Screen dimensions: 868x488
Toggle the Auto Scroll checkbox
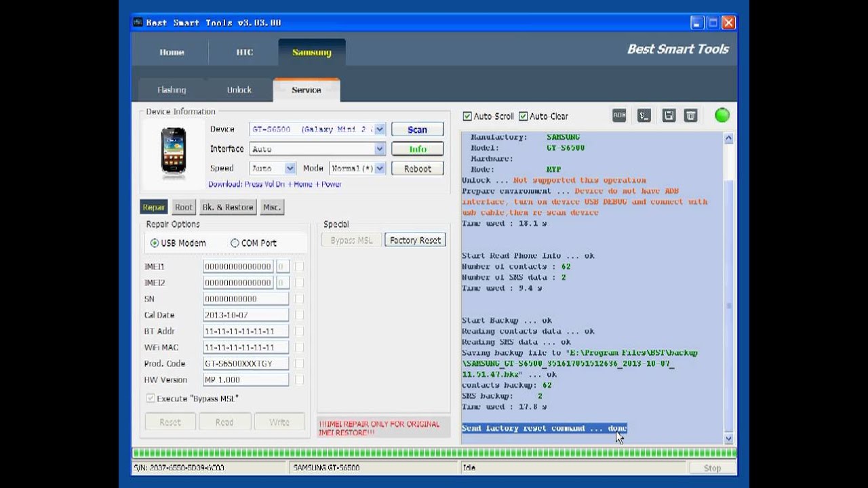coord(467,116)
